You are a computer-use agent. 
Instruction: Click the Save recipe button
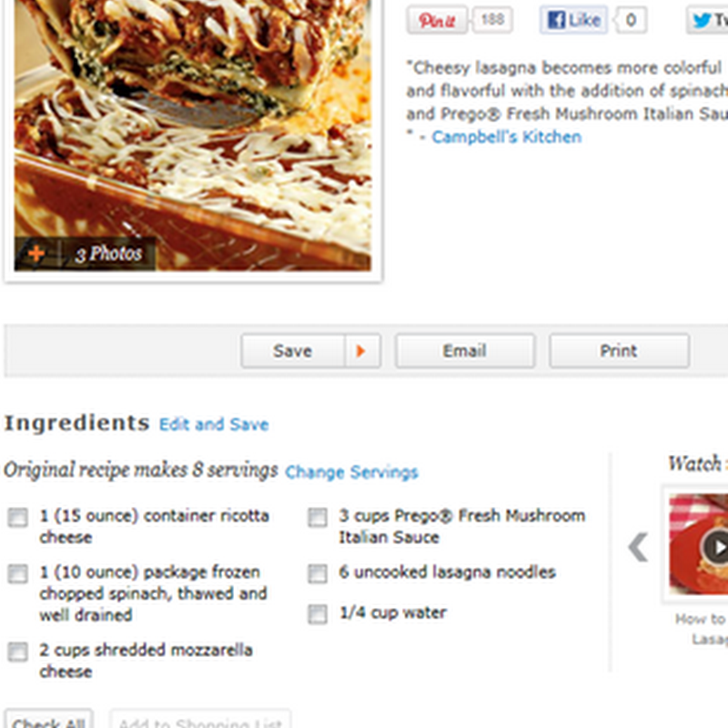[293, 351]
